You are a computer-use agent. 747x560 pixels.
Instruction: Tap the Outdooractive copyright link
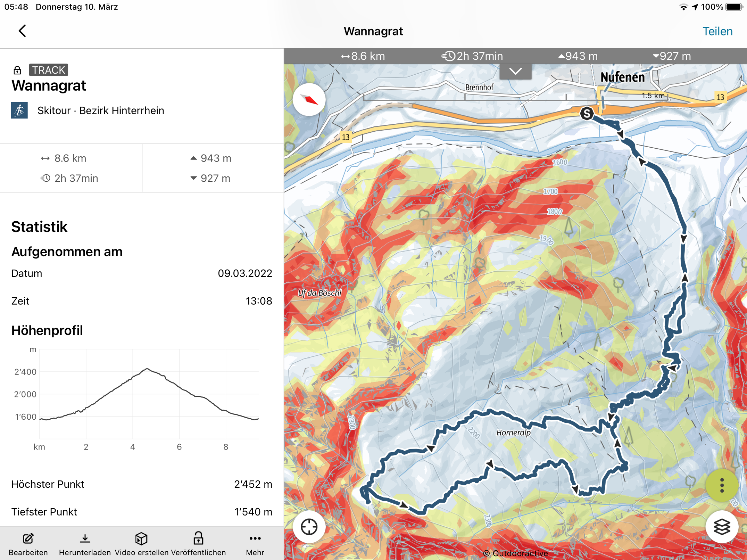515,553
